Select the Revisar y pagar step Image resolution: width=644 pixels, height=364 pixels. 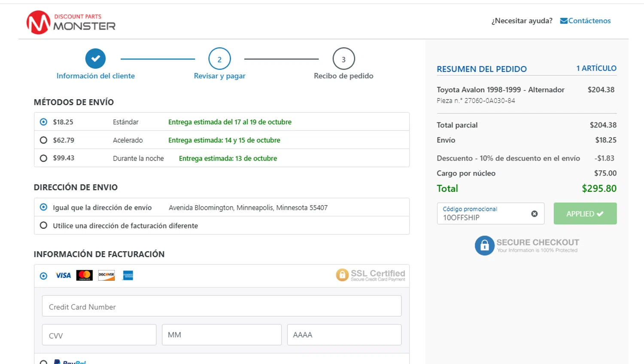tap(219, 76)
